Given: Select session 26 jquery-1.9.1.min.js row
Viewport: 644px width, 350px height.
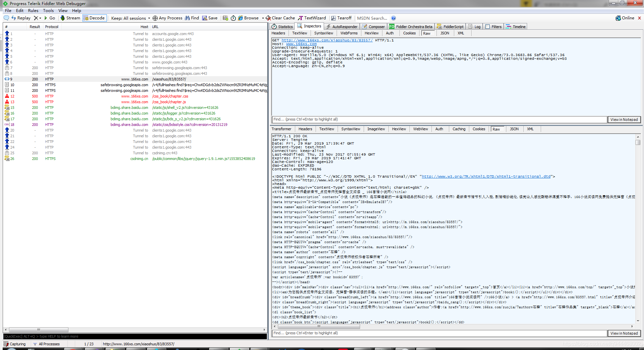Looking at the screenshot, I should [x=135, y=159].
